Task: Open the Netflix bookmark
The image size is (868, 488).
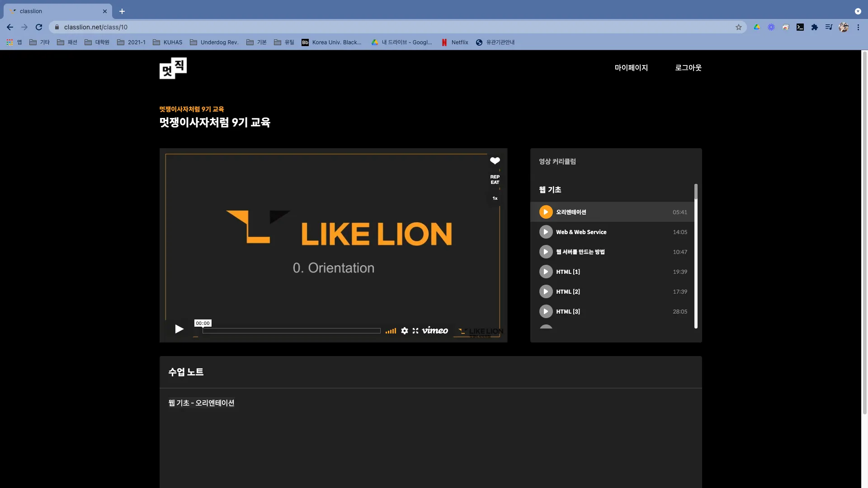Action: coord(455,42)
